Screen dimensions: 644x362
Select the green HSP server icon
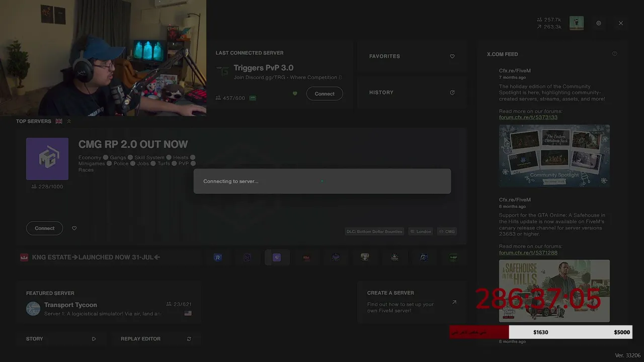(453, 257)
